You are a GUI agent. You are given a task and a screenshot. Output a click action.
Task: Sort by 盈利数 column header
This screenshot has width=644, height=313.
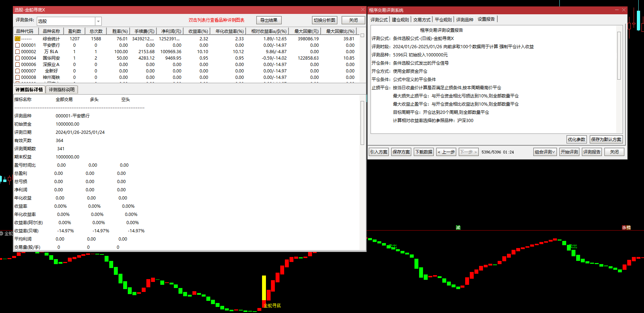point(75,31)
